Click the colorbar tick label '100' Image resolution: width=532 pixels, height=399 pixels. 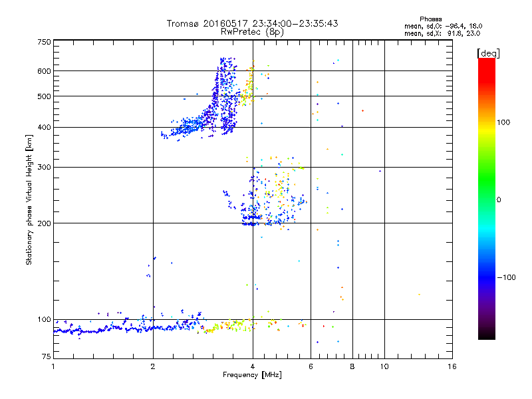click(503, 122)
